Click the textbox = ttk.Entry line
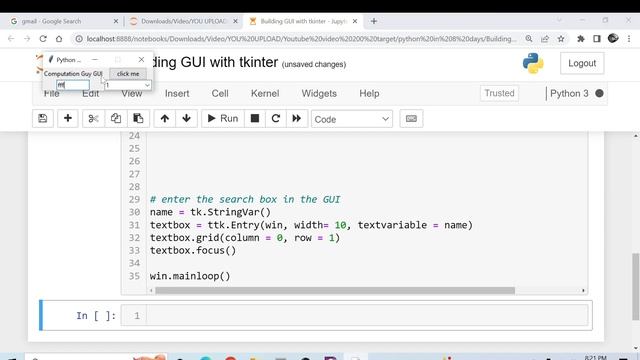 coord(311,225)
